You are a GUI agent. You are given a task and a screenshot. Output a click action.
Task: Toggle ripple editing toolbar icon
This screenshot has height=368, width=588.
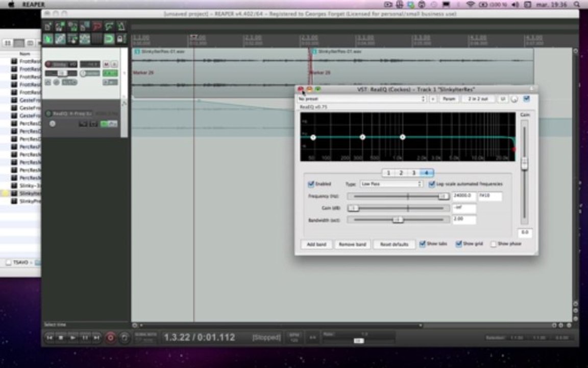72,39
